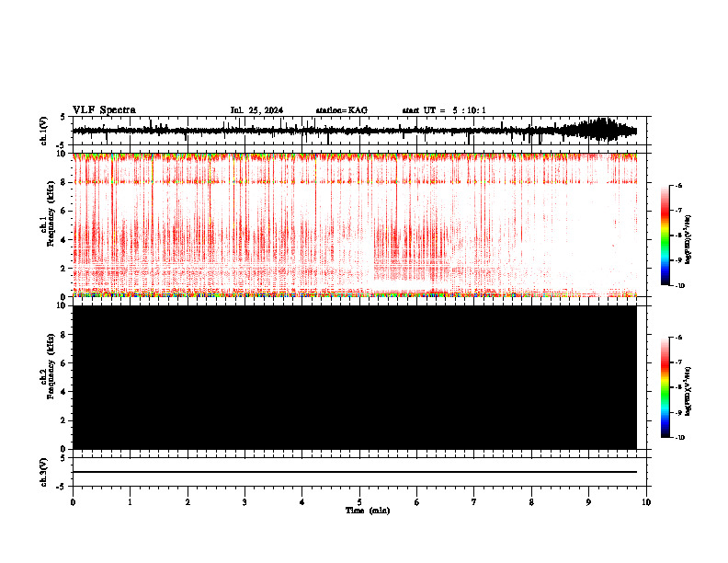The image size is (728, 563).
Task: Click the ch.1 red spectrogram panel
Action: (x=354, y=224)
